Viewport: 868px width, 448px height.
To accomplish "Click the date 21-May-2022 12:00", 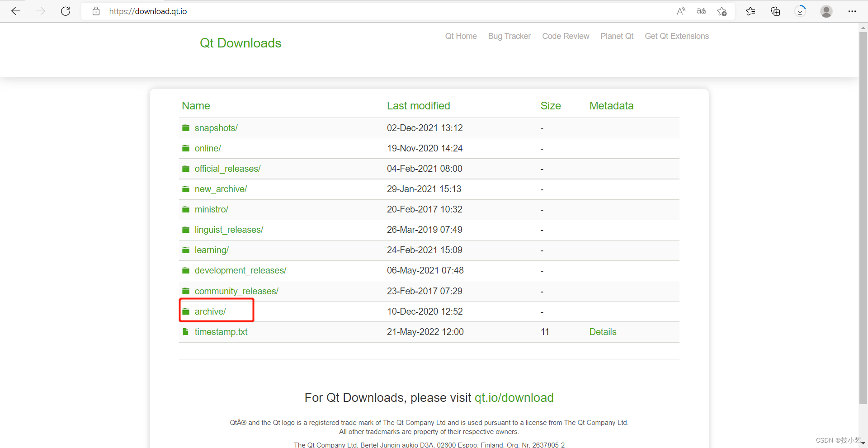I will tap(425, 332).
